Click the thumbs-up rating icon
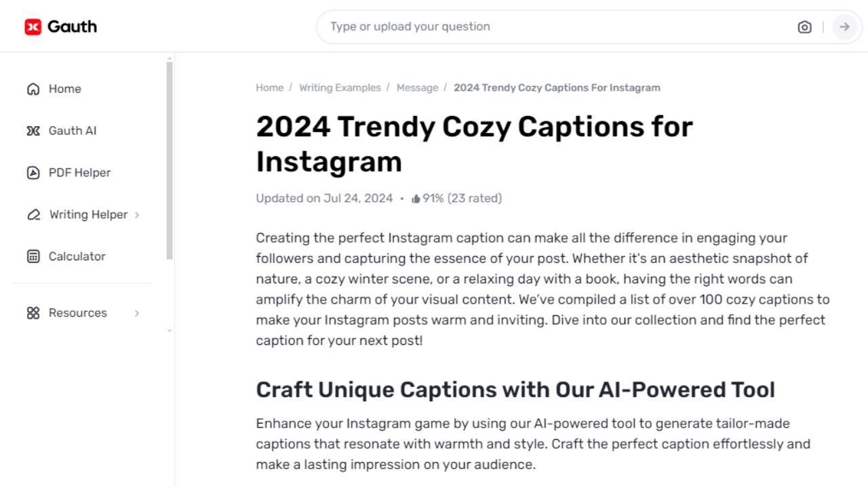The height and width of the screenshot is (488, 868). (x=415, y=198)
